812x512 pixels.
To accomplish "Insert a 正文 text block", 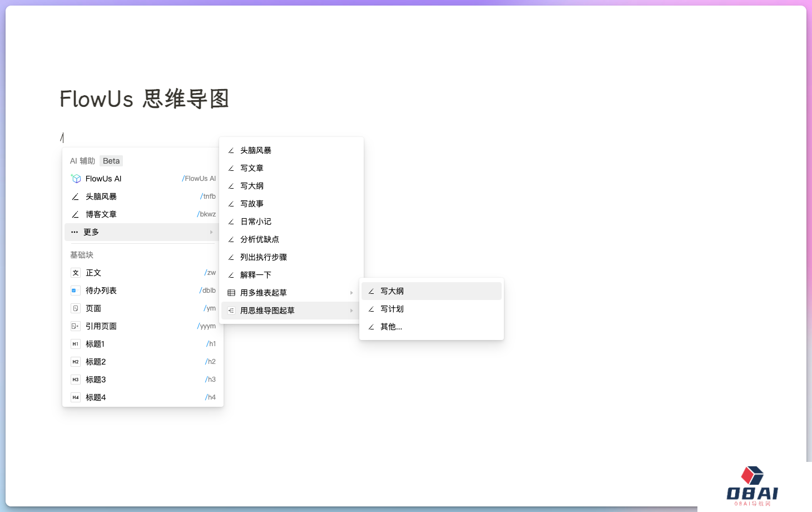I will (143, 273).
